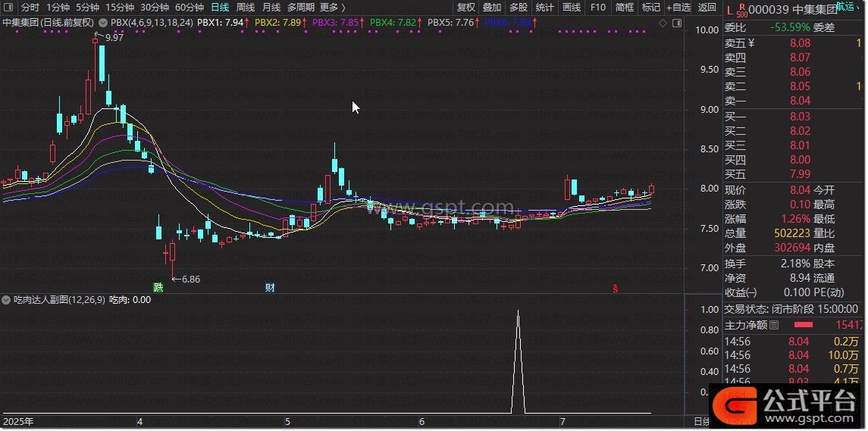Click the 净资 8.94 value
This screenshot has height=431, width=868.
point(798,278)
